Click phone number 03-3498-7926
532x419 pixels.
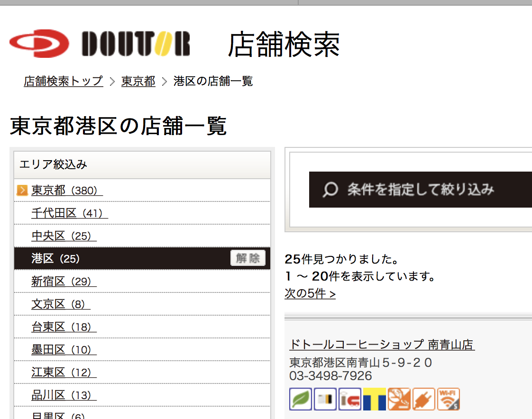tap(330, 376)
